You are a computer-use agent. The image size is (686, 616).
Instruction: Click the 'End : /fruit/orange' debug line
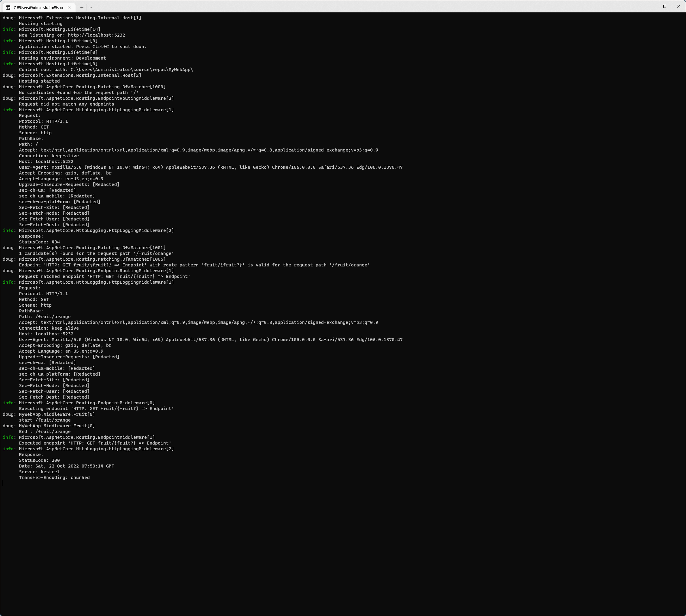pyautogui.click(x=45, y=432)
